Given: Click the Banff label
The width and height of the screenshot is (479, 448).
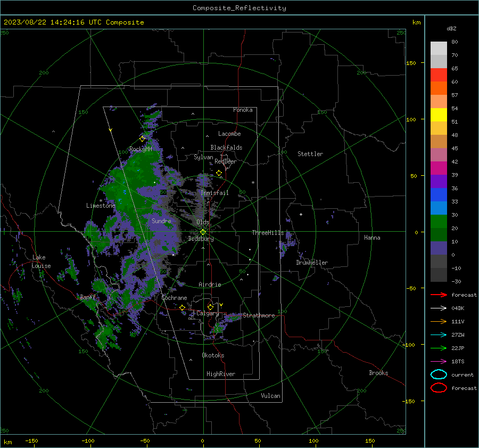Looking at the screenshot, I should click(x=88, y=297).
